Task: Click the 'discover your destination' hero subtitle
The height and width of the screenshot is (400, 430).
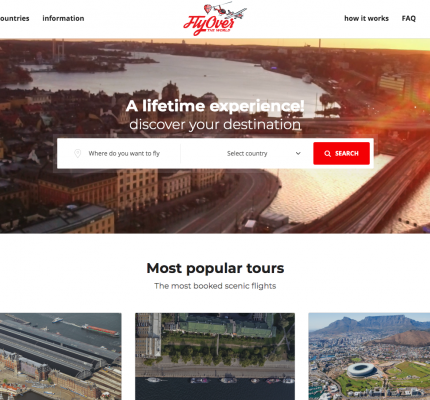Action: pos(215,124)
